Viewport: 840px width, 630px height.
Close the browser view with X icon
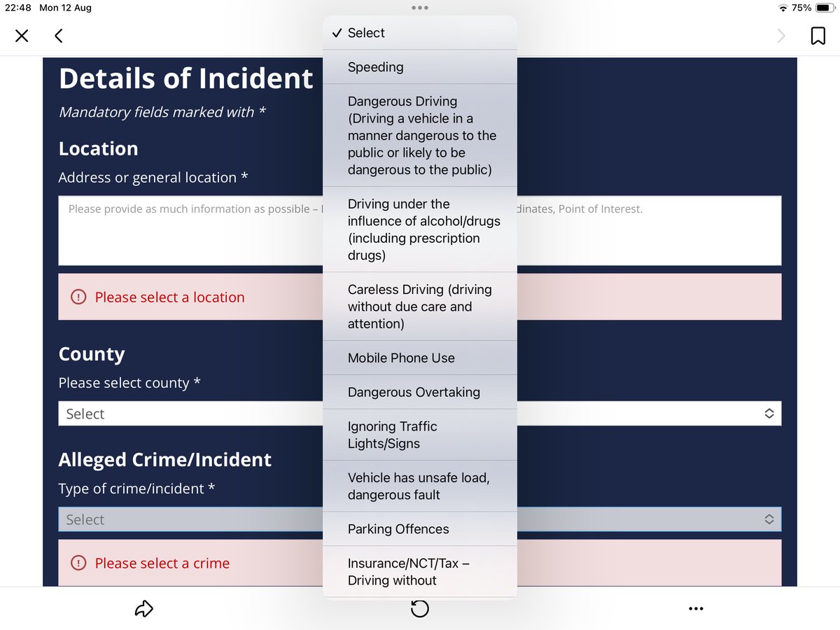pyautogui.click(x=22, y=36)
